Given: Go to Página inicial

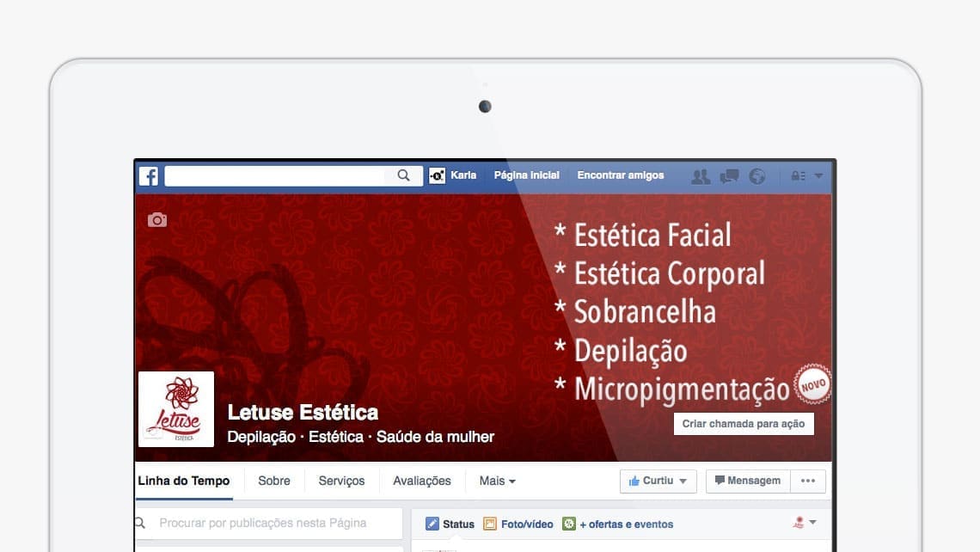Looking at the screenshot, I should 526,175.
